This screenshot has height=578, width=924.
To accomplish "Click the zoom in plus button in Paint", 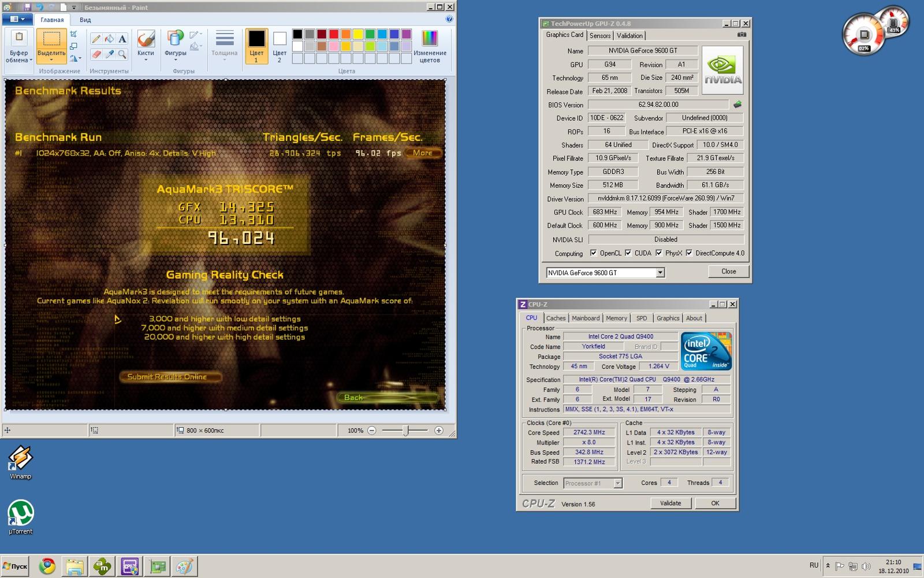I will (x=439, y=431).
